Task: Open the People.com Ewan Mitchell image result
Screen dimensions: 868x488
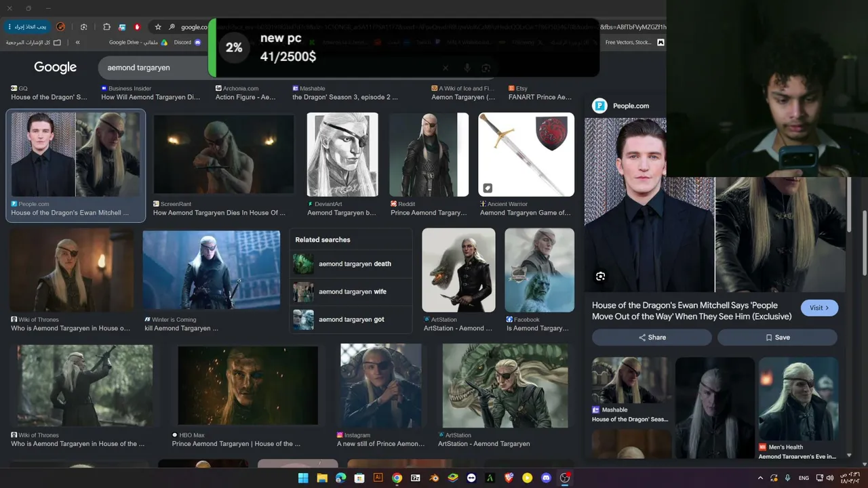Action: [75, 165]
